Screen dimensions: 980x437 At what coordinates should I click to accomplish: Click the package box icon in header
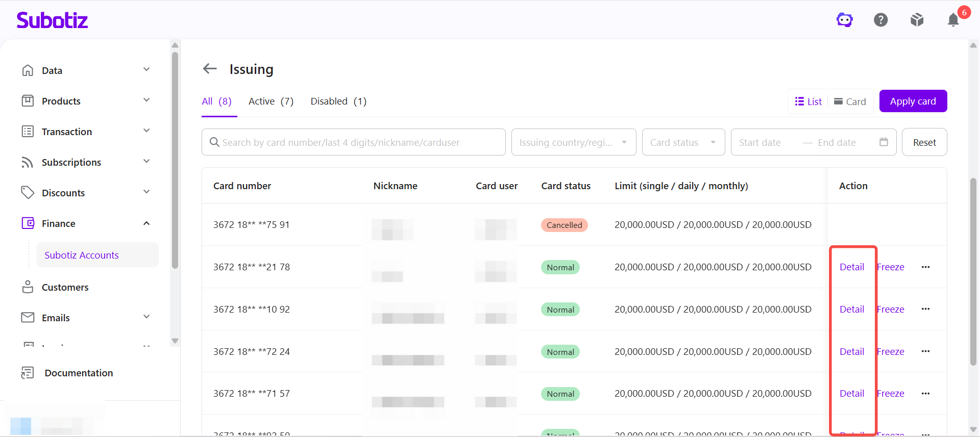[917, 20]
